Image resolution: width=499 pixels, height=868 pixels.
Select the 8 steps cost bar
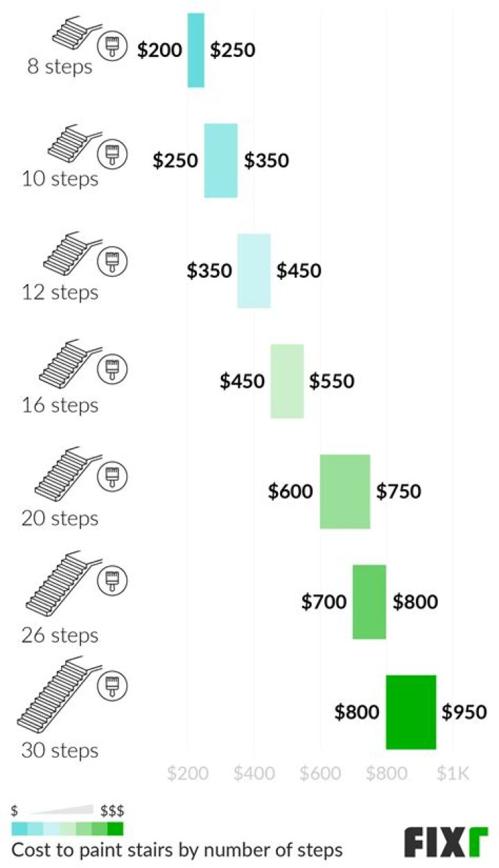click(196, 50)
